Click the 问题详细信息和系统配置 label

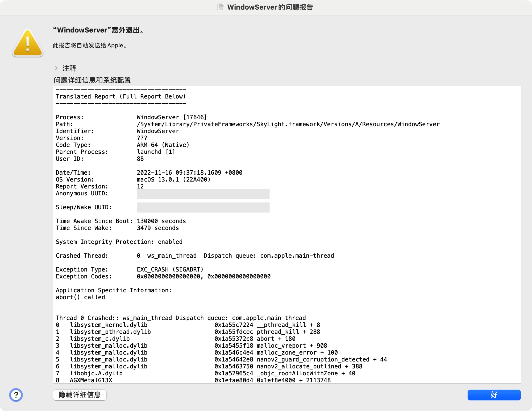click(92, 80)
